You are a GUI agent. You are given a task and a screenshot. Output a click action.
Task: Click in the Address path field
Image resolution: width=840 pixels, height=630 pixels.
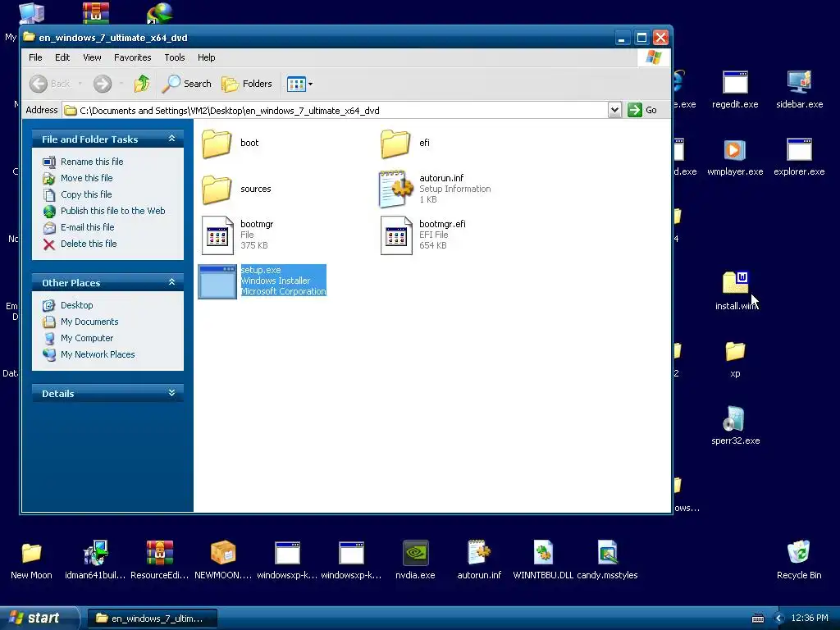(x=336, y=111)
